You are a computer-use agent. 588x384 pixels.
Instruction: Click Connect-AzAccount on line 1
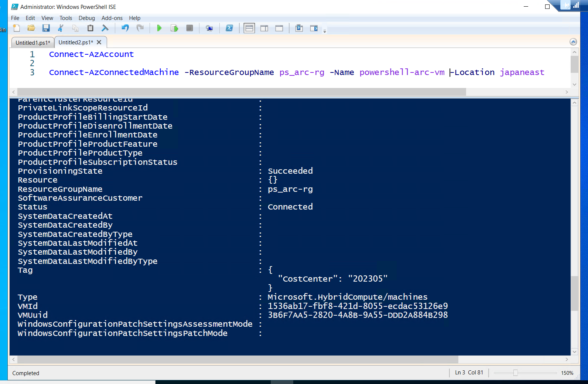point(91,54)
